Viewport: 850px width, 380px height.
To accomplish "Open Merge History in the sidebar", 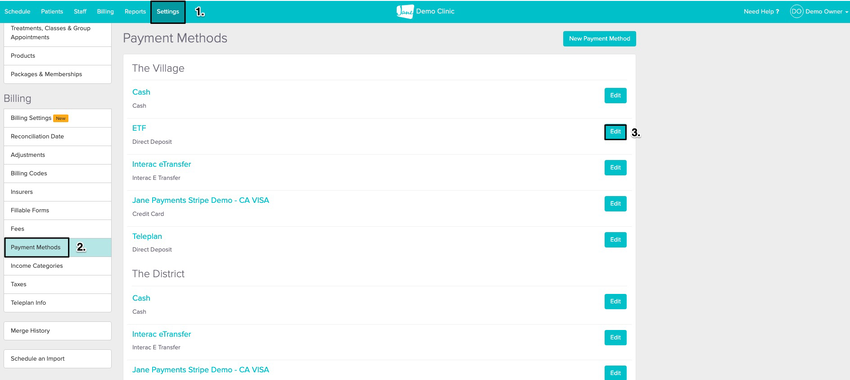I will click(57, 331).
